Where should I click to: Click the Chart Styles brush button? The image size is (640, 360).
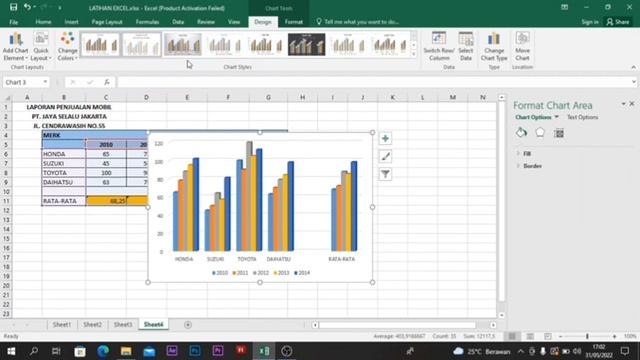coord(385,156)
